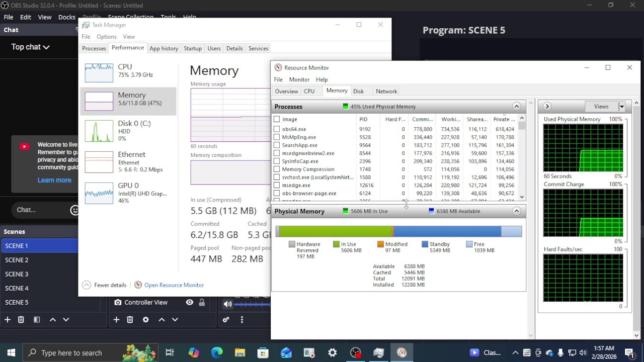This screenshot has height=362, width=644.
Task: Collapse the Processes section in Resource Monitor
Action: pos(516,107)
